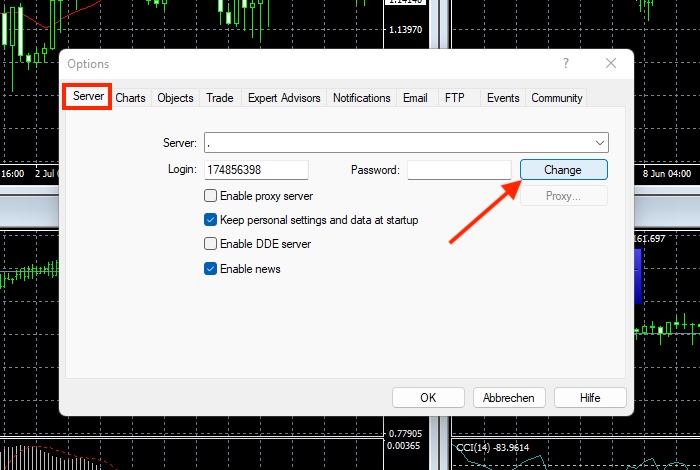Click the question mark help icon

(566, 63)
